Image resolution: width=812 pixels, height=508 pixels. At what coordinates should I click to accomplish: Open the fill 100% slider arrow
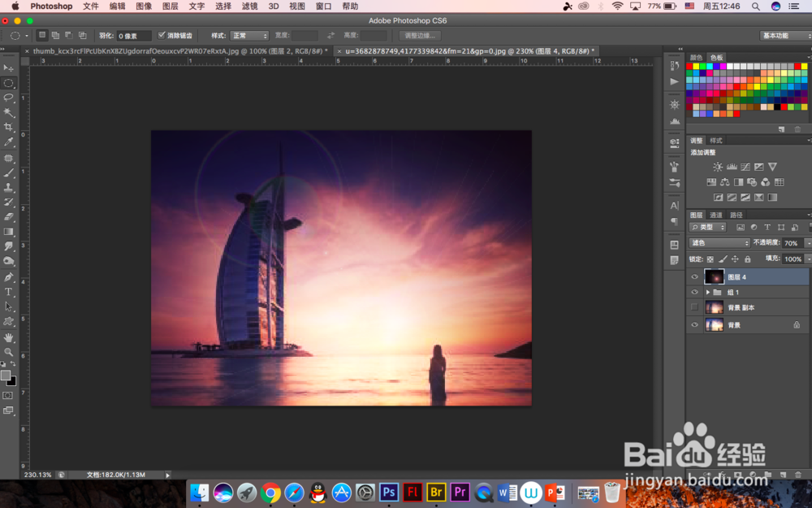tap(809, 259)
